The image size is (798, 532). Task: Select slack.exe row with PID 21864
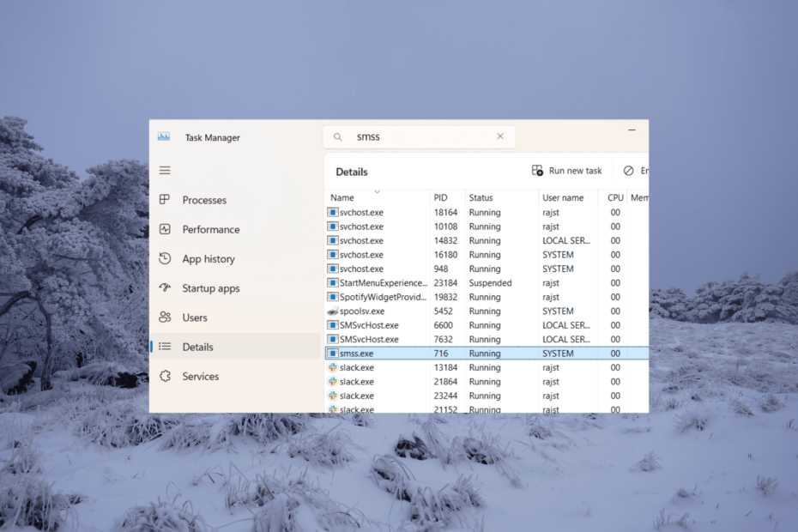[486, 382]
